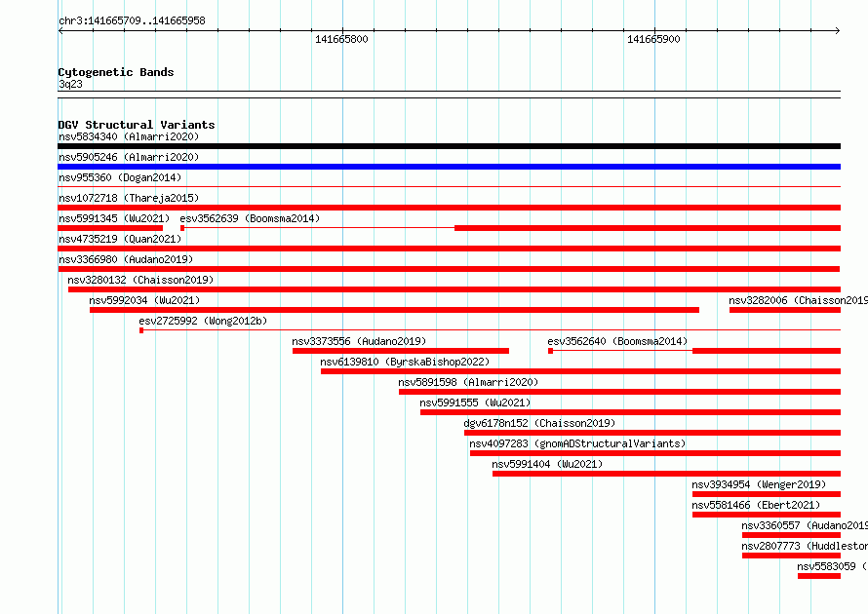Click the red bar under nsv5992034
This screenshot has width=868, height=614.
pyautogui.click(x=394, y=310)
